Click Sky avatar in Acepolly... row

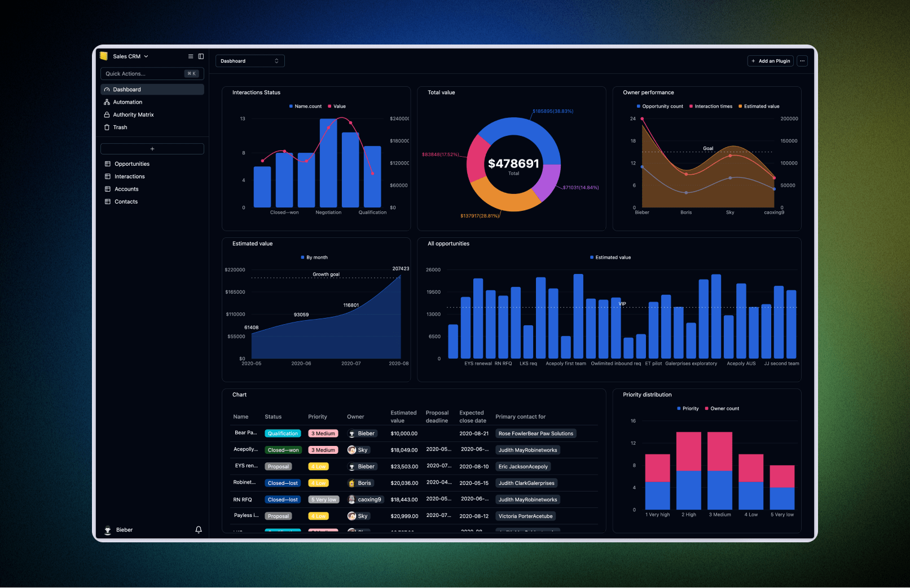(352, 450)
